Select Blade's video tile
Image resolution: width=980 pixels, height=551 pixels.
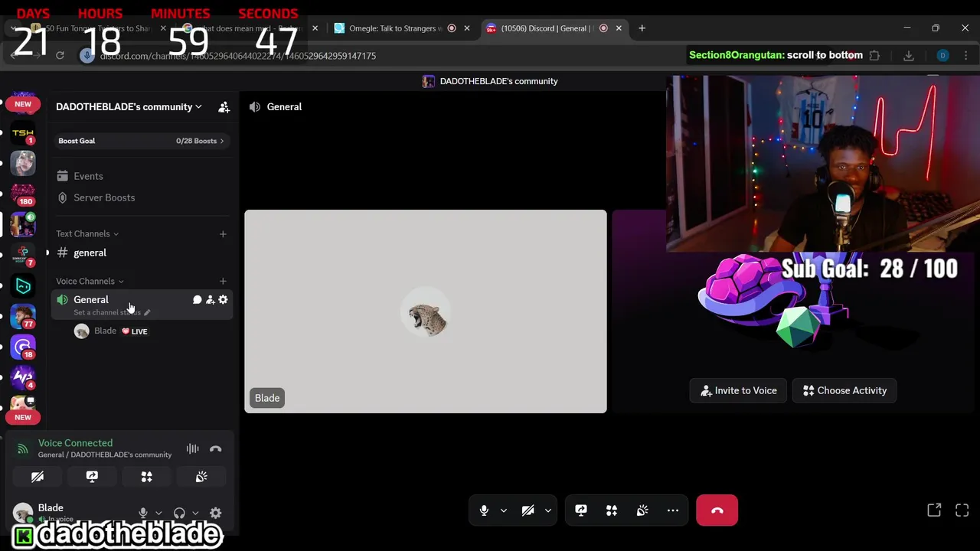(x=426, y=311)
